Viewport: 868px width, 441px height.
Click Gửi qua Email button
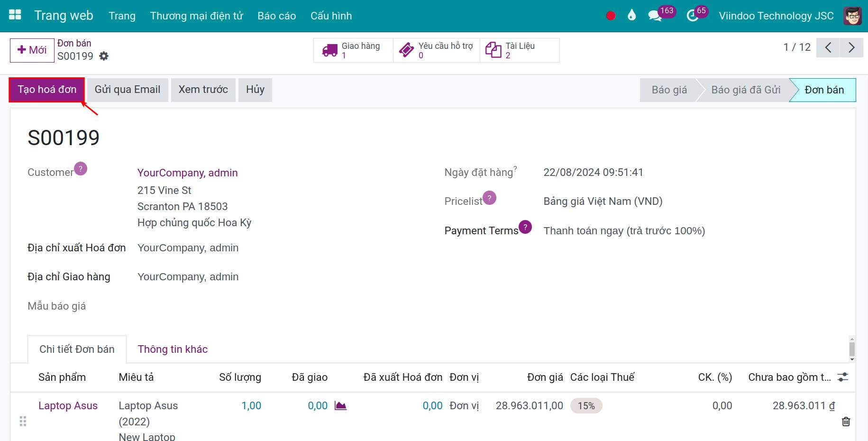pyautogui.click(x=128, y=90)
